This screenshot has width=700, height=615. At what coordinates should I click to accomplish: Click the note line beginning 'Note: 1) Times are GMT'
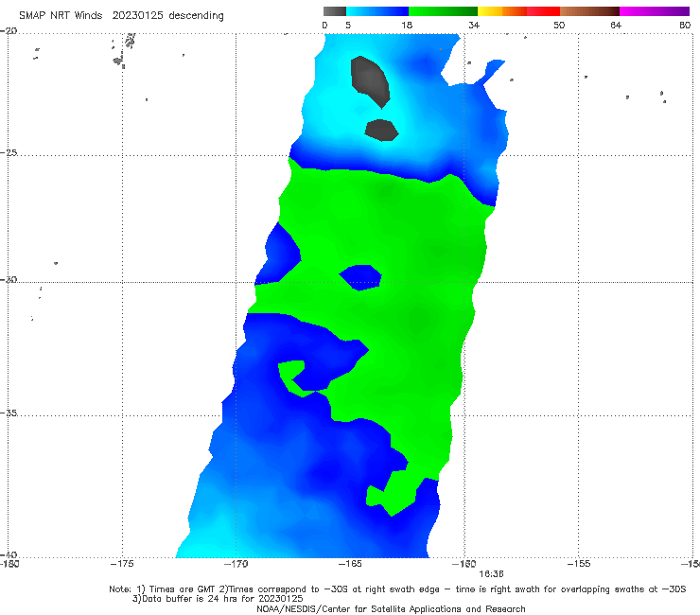[397, 589]
